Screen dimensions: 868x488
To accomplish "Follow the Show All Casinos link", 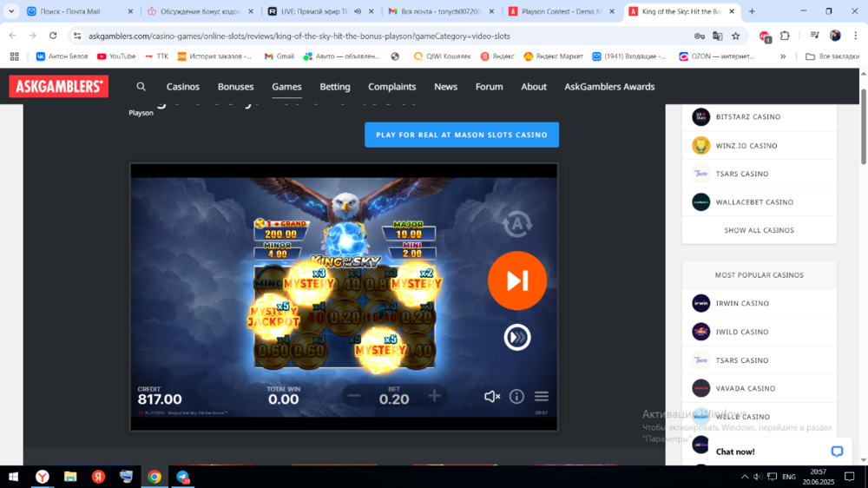I will click(759, 230).
